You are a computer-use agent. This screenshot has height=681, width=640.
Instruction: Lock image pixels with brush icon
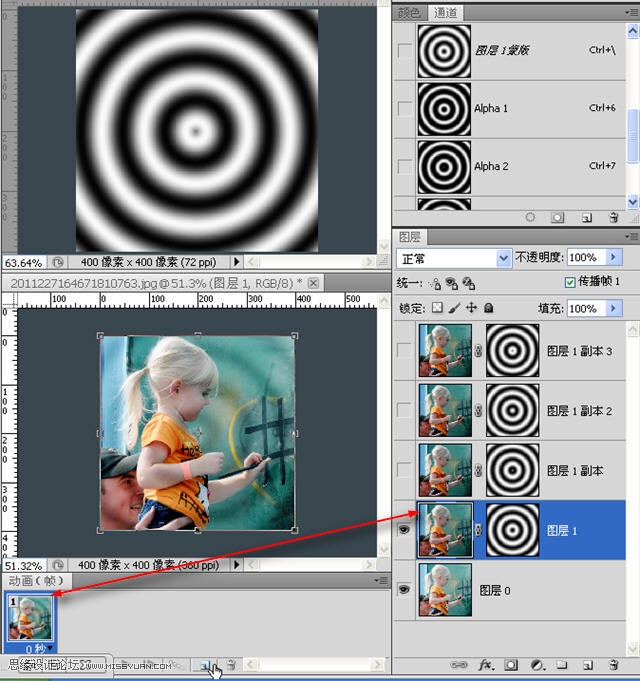454,308
